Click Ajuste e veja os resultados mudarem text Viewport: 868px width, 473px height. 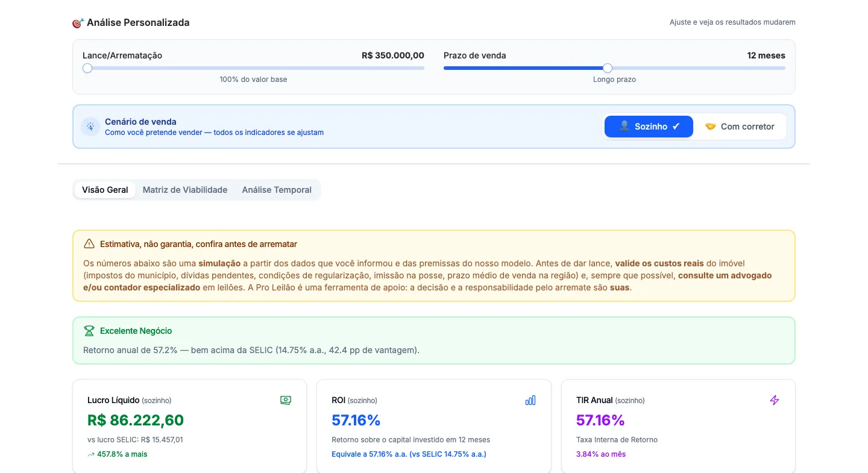pos(732,22)
